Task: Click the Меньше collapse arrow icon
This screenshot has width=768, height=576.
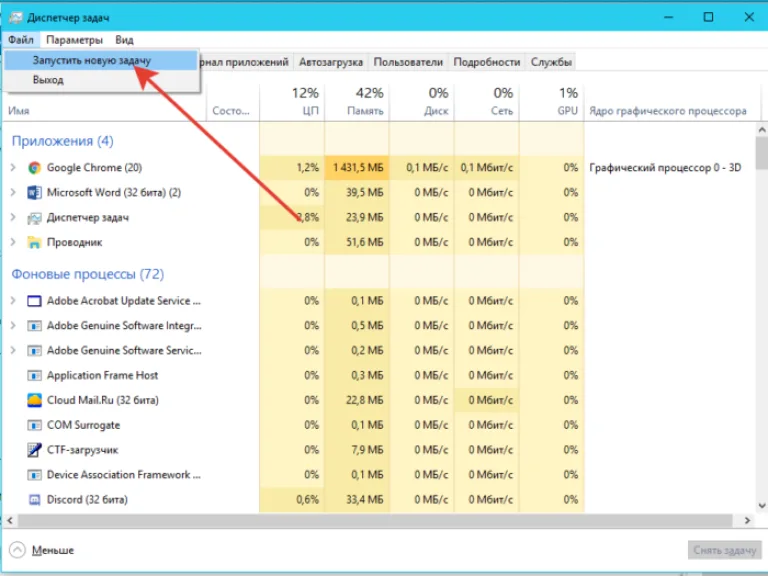Action: pos(17,550)
